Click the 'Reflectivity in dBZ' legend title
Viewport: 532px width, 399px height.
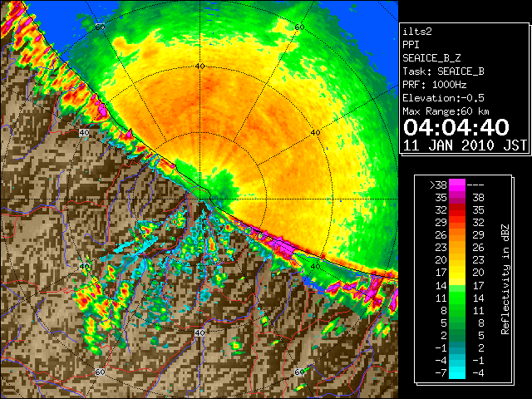505,279
